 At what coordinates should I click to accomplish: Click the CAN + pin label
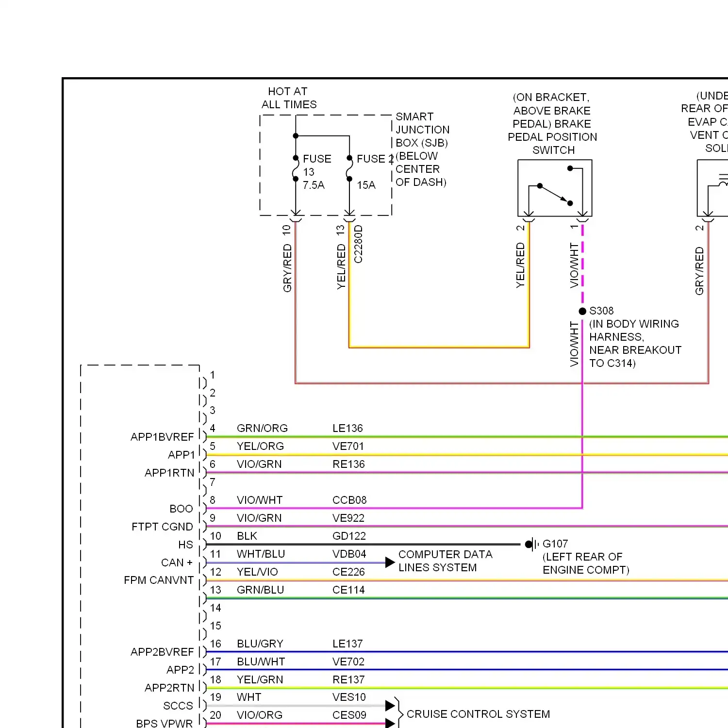coord(177,563)
